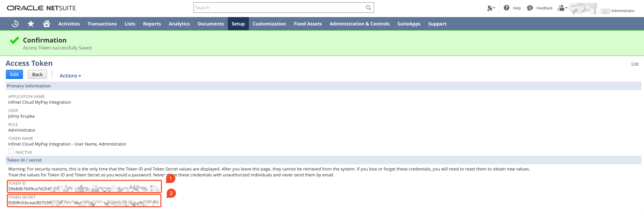Expand the Actions dropdown
Viewport: 644px width, 211px height.
click(70, 76)
